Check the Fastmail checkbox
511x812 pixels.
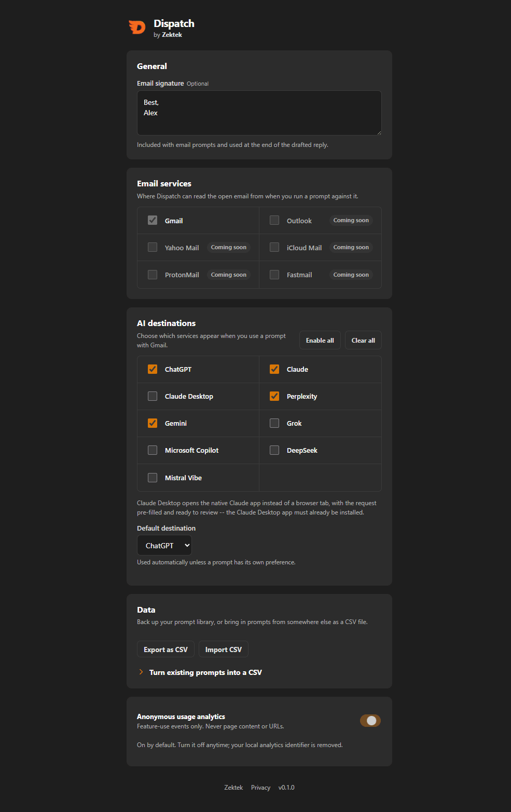274,275
